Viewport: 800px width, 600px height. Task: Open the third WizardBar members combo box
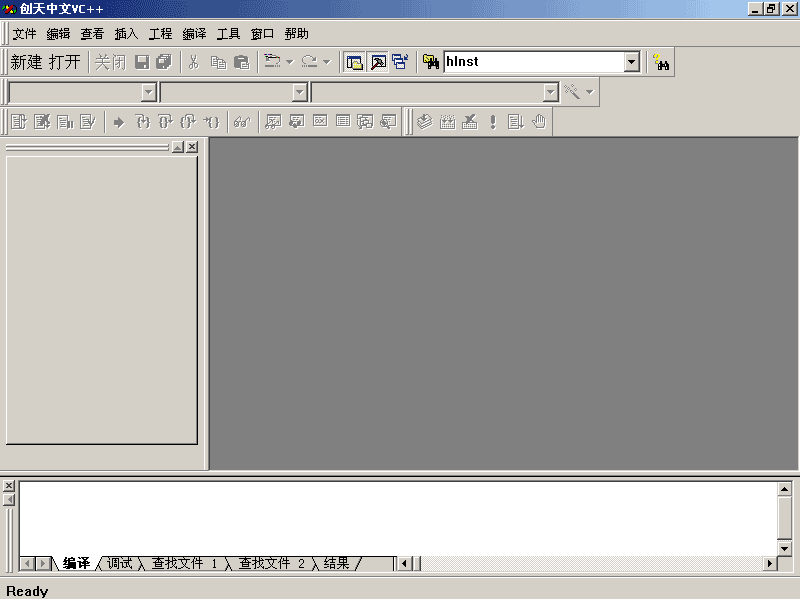pos(435,92)
